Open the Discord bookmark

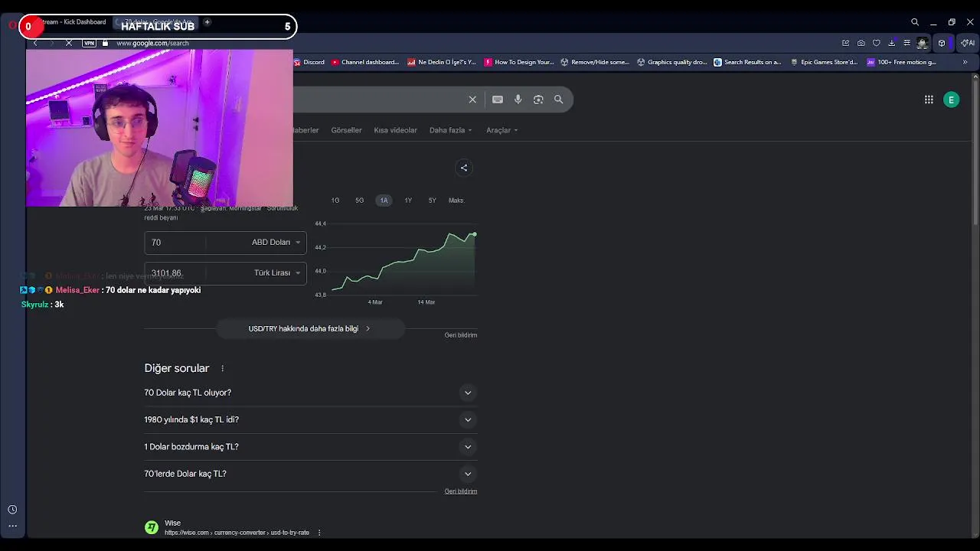point(309,62)
